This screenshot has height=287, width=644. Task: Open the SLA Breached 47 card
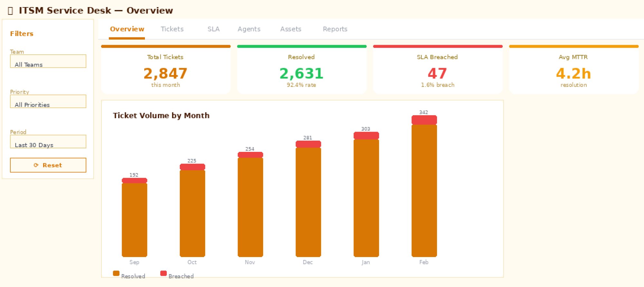click(438, 70)
